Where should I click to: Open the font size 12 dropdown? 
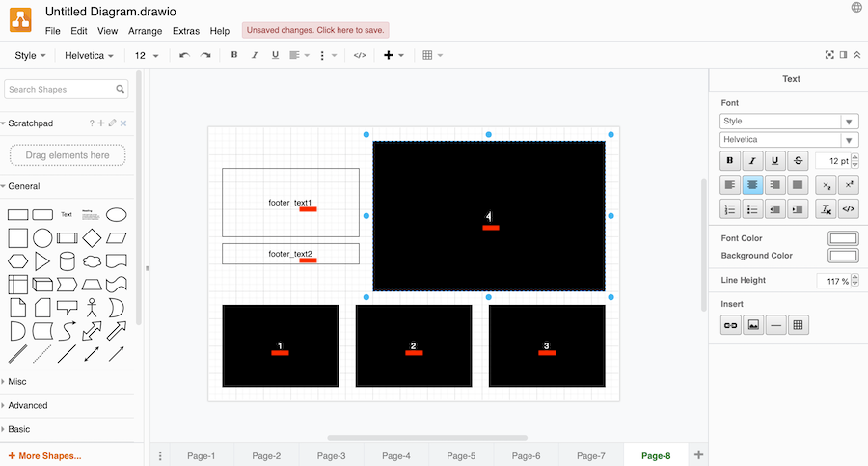pos(147,55)
